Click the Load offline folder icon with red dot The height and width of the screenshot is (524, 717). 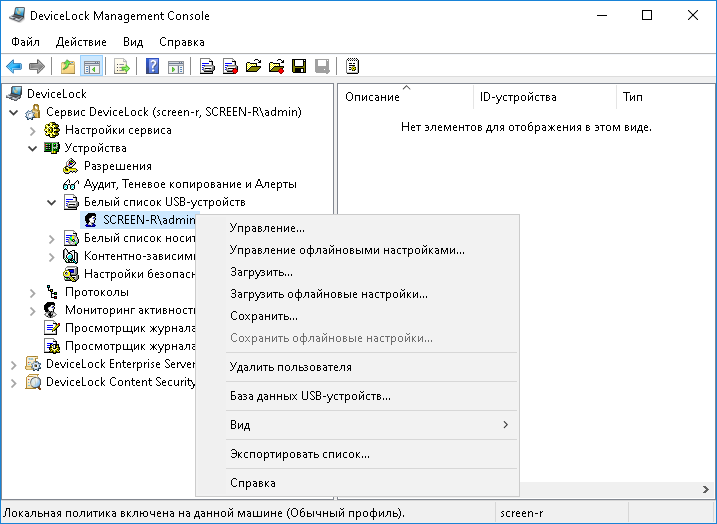(x=276, y=66)
